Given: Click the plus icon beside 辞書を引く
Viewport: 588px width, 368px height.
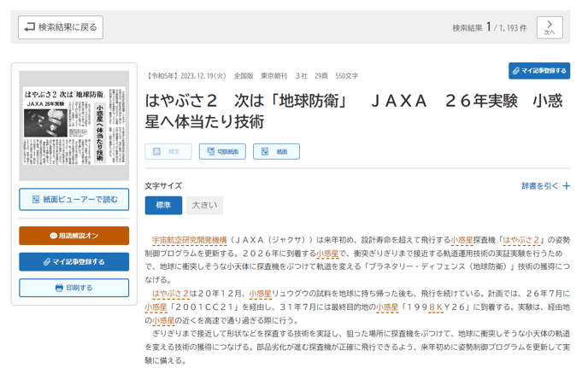Looking at the screenshot, I should [566, 185].
